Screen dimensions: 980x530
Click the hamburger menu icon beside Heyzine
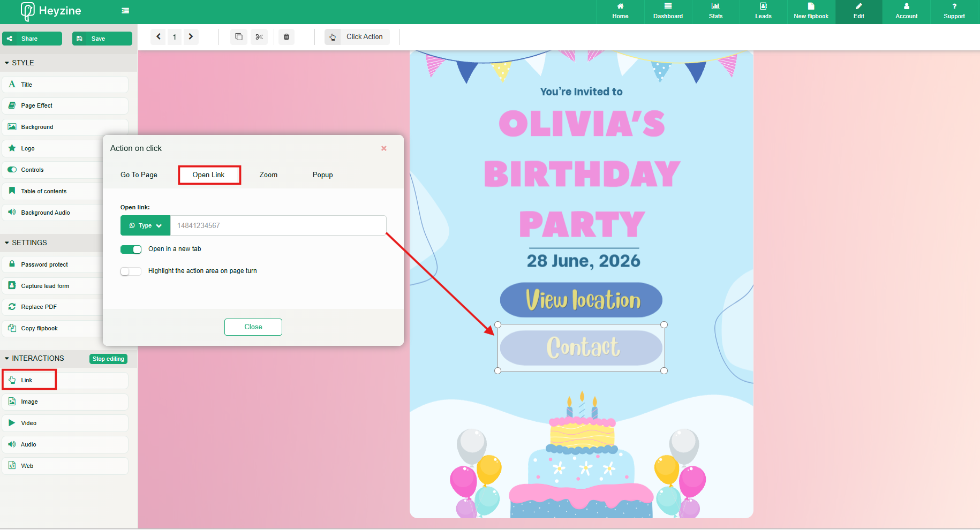125,11
